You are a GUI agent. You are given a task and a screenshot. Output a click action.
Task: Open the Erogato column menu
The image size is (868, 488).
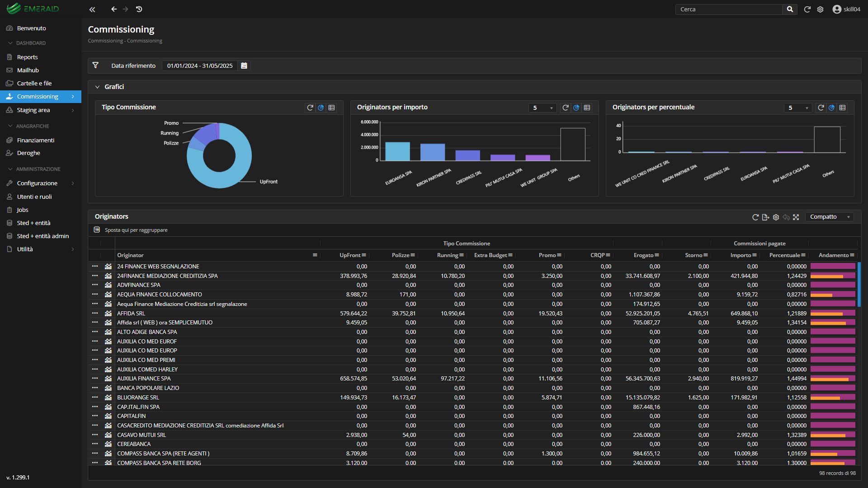point(657,255)
